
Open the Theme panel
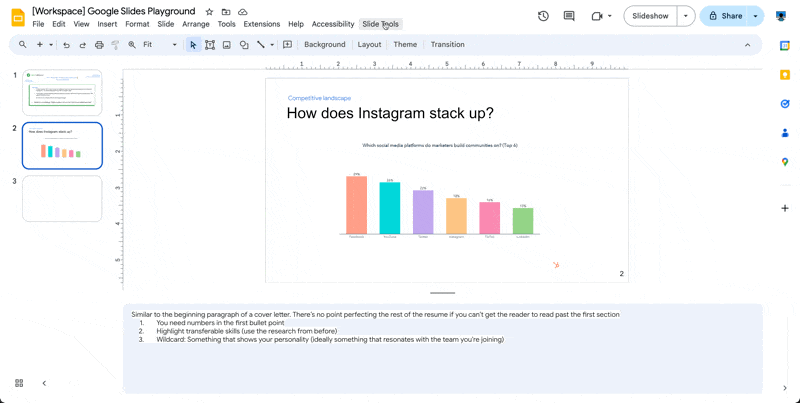tap(405, 44)
